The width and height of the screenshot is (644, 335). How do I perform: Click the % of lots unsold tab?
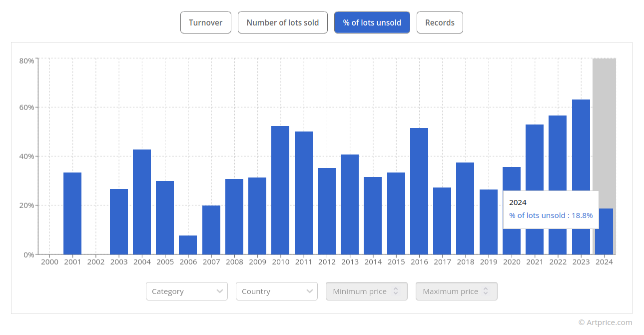click(372, 22)
